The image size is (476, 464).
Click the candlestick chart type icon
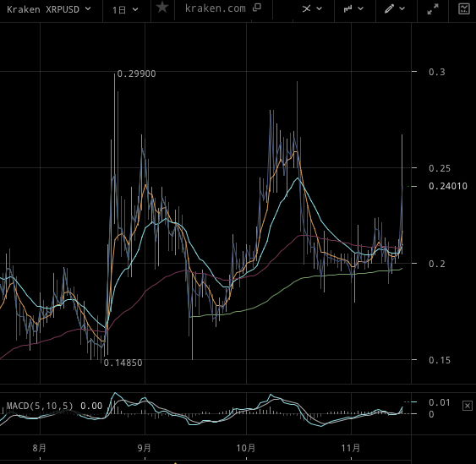tap(347, 8)
